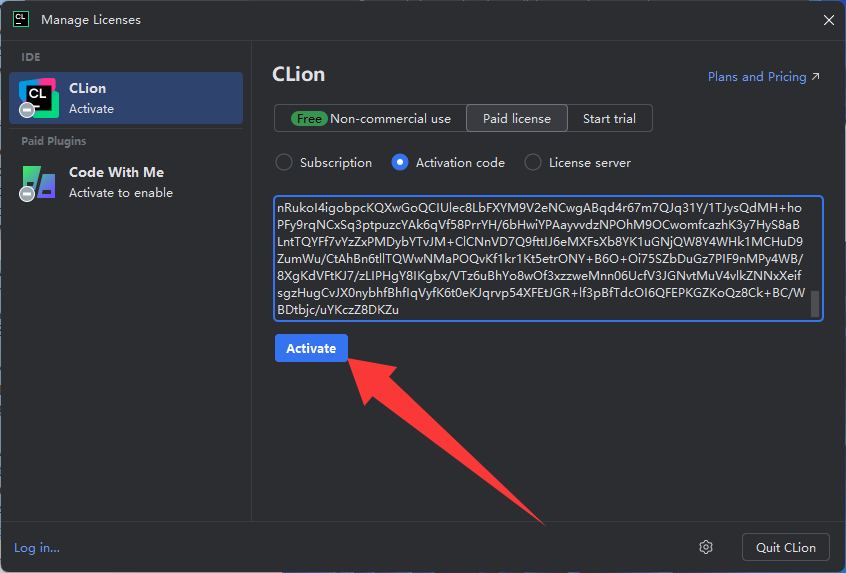
Task: Click into the activation code text area
Action: (x=548, y=258)
